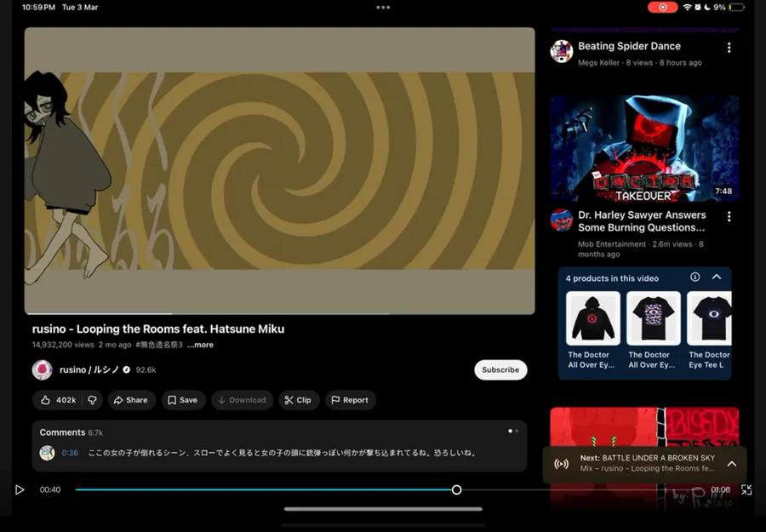766x532 pixels.
Task: Subscribe to rusino channel
Action: pyautogui.click(x=500, y=369)
